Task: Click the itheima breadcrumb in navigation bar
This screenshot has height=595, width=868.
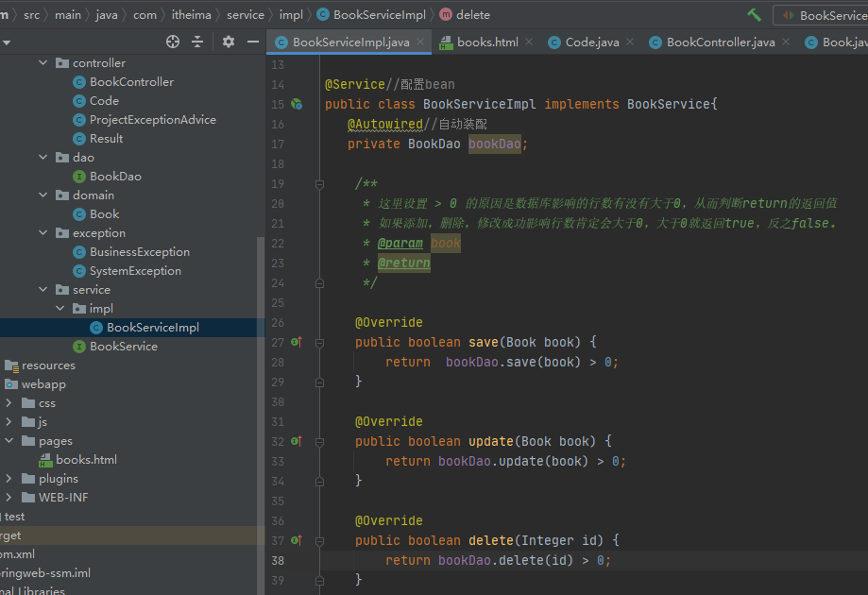Action: pyautogui.click(x=192, y=15)
